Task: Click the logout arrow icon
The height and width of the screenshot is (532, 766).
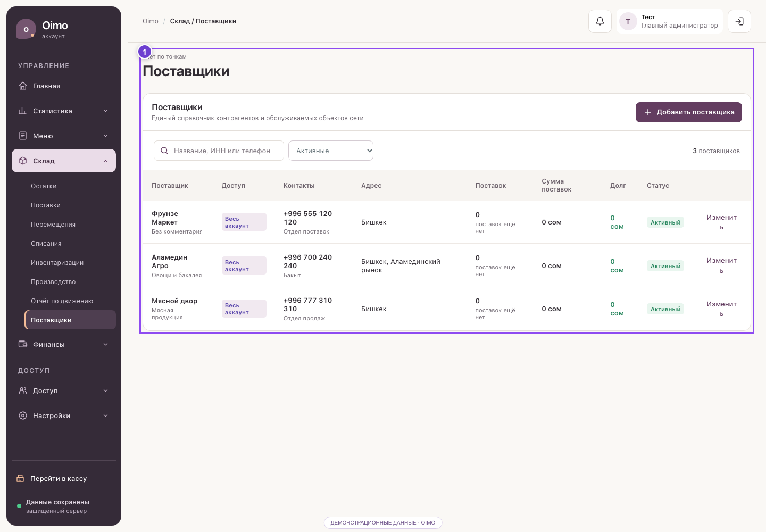Action: point(739,21)
